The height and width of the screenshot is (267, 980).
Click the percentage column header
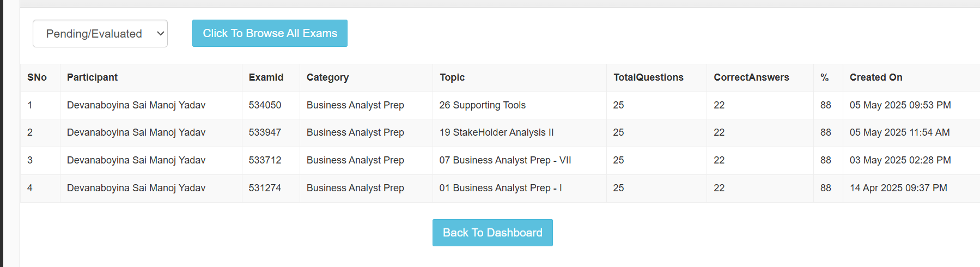pyautogui.click(x=825, y=77)
